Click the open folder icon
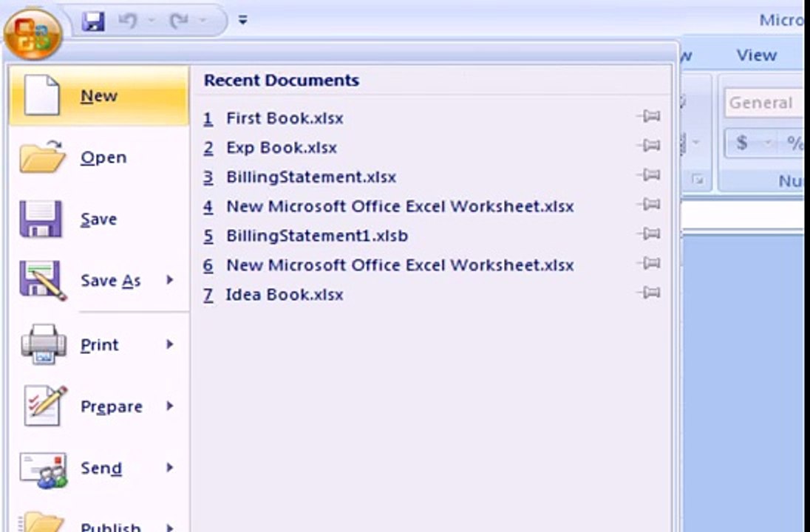Image resolution: width=810 pixels, height=532 pixels. [42, 156]
